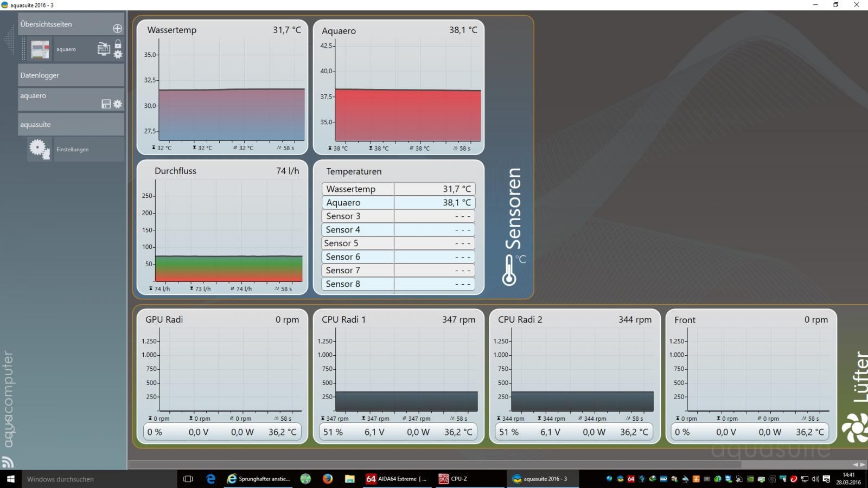Open the NVIDIA tray icon
Viewport: 868px width, 488px height.
tap(750, 479)
